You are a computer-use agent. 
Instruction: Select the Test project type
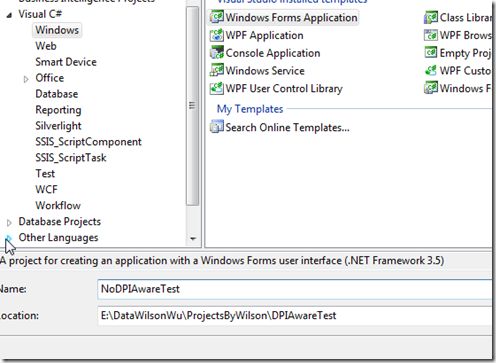point(45,174)
